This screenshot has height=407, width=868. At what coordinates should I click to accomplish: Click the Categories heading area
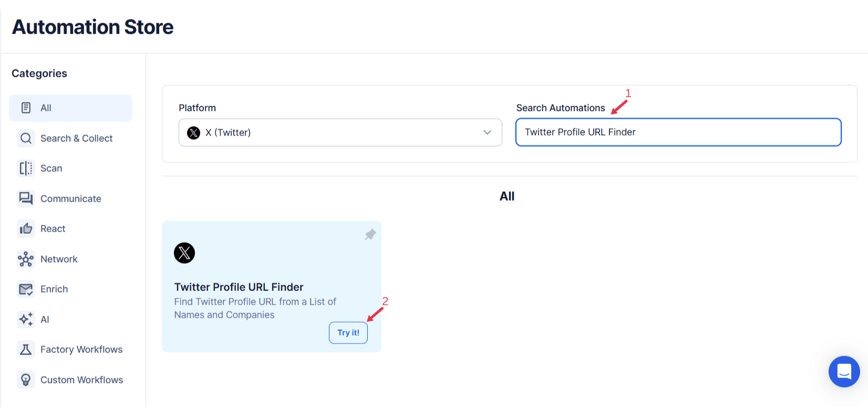pyautogui.click(x=39, y=74)
